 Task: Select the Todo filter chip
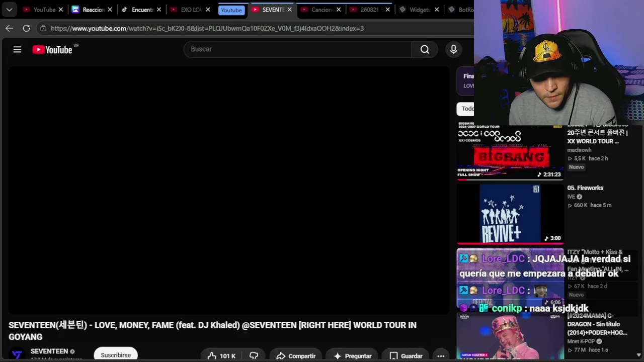pos(465,109)
